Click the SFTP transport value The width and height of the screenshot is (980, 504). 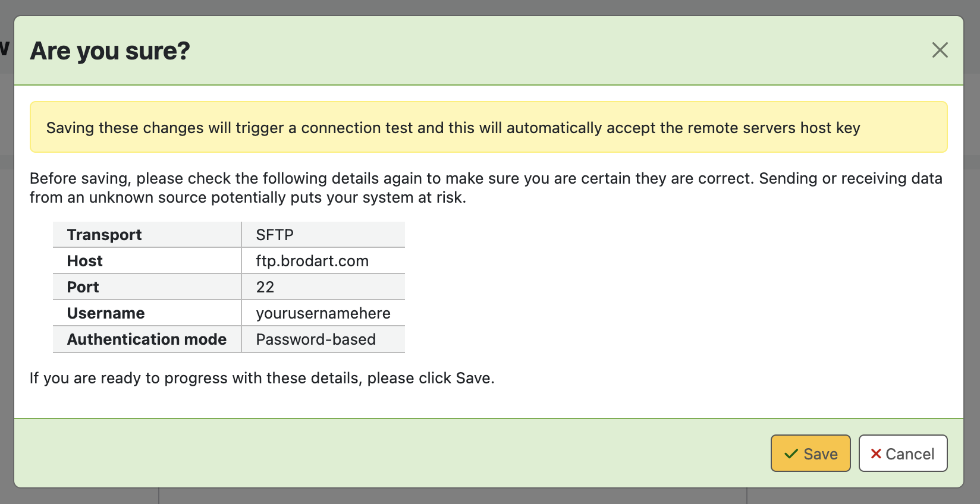click(275, 235)
